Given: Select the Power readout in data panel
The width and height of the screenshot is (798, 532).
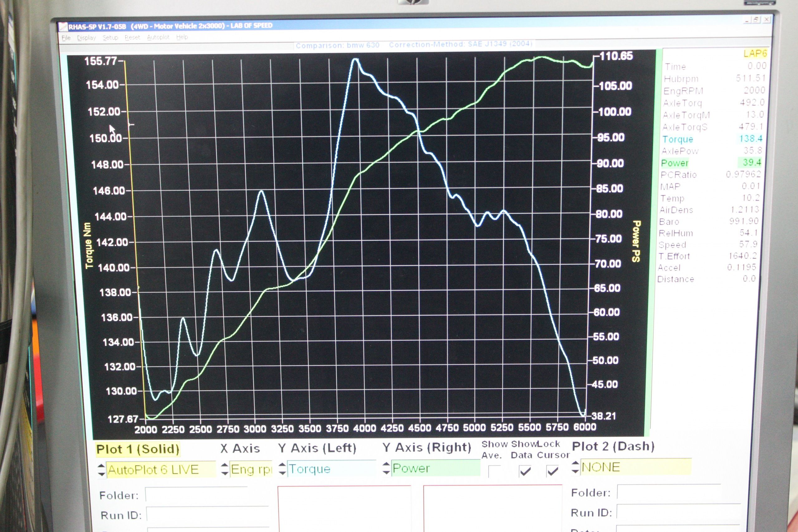Looking at the screenshot, I should (x=711, y=163).
